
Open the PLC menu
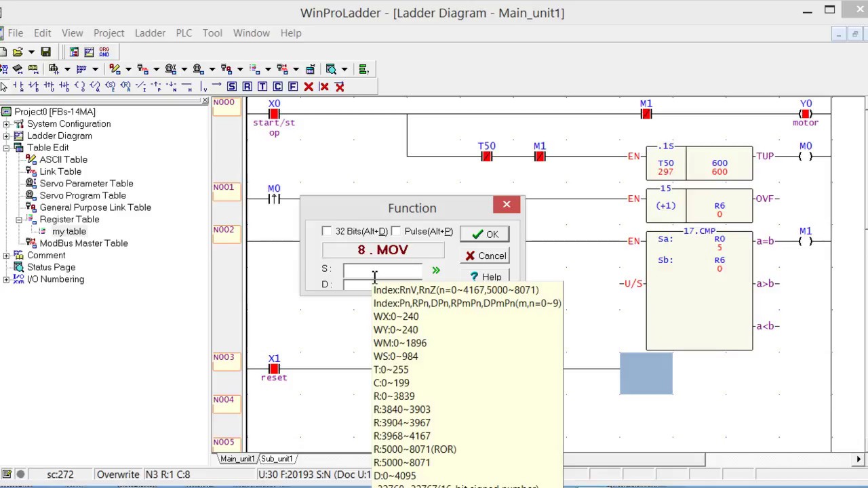tap(184, 33)
